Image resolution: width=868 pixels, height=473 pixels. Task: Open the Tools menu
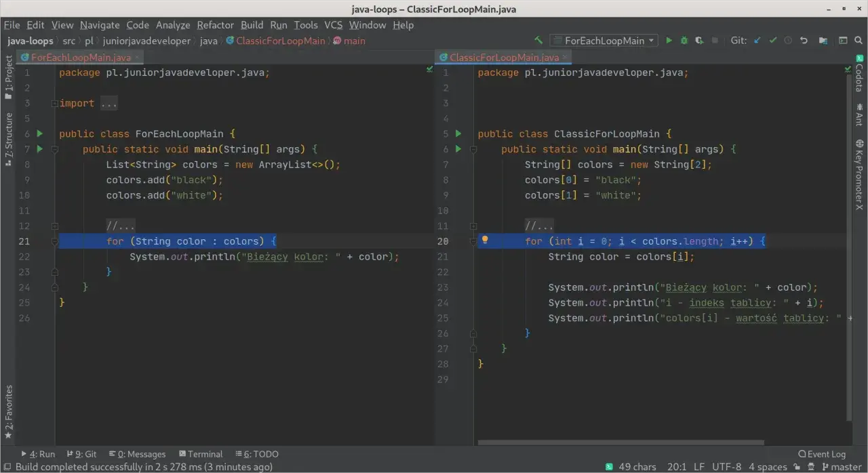point(306,25)
